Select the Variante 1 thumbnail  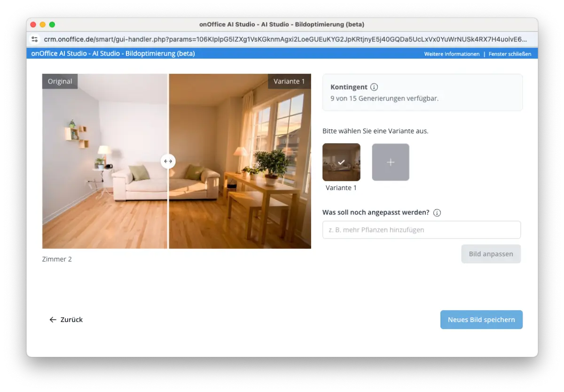pos(341,162)
